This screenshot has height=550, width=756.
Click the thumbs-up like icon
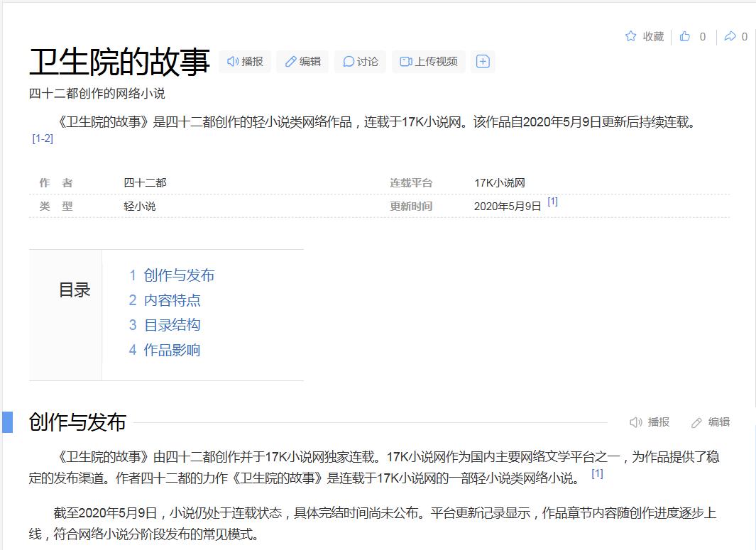(x=685, y=36)
